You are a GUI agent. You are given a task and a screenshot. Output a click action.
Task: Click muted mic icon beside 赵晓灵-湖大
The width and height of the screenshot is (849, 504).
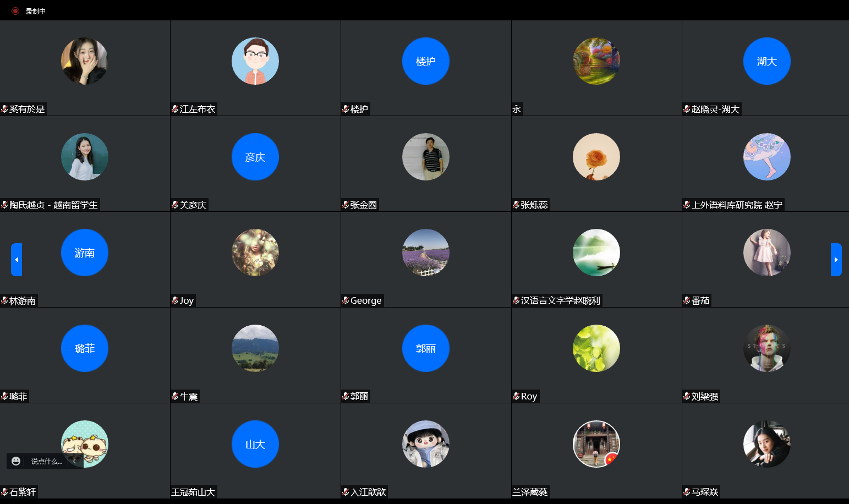click(687, 109)
